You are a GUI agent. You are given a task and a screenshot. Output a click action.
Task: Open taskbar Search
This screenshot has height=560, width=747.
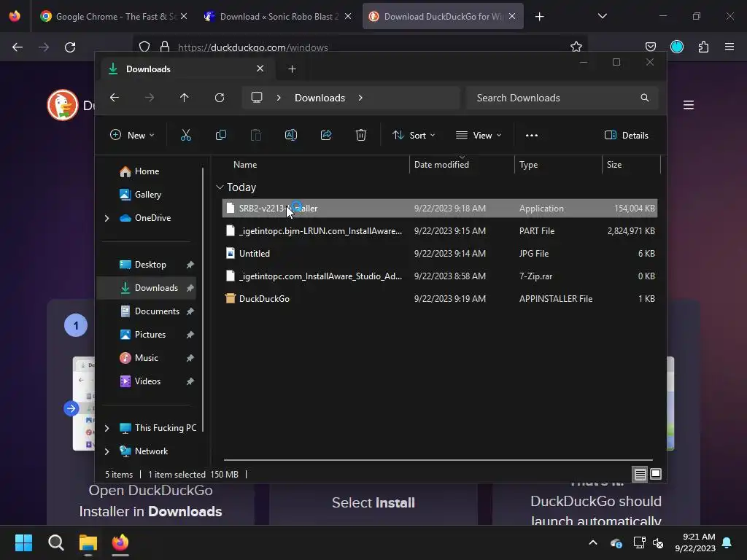(55, 542)
